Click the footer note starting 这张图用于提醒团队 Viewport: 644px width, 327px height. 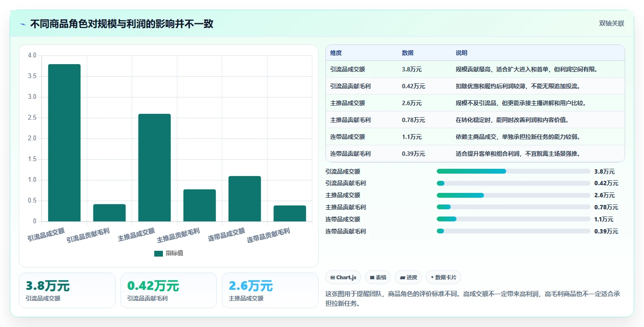point(473,299)
